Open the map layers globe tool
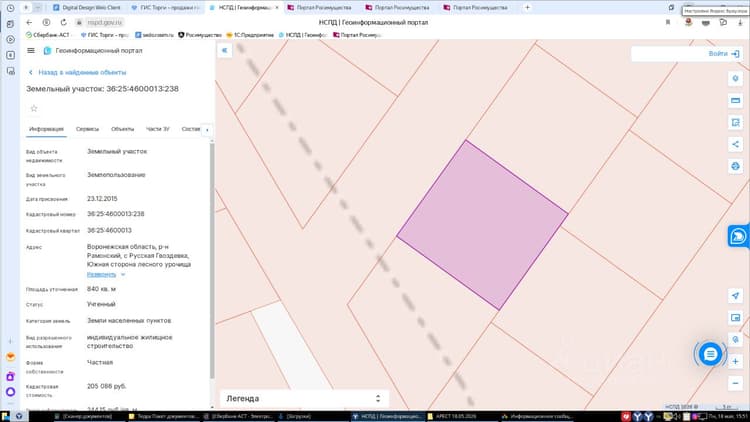The width and height of the screenshot is (750, 422). coord(735,167)
